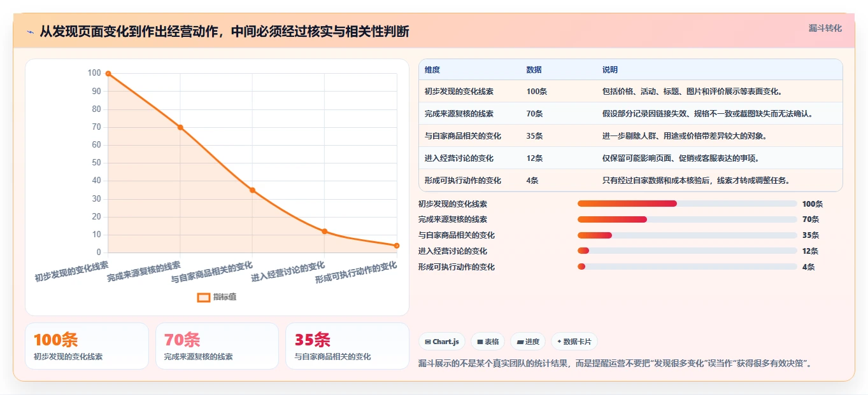
Task: Click table cell 形成可执行动作的变化
Action: 463,181
